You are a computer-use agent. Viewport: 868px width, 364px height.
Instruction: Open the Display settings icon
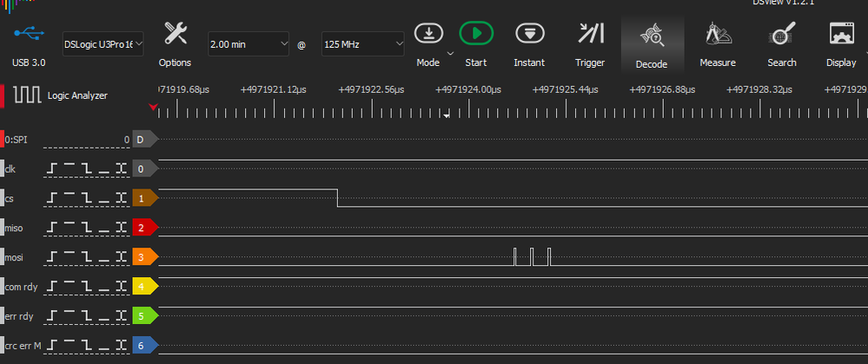point(841,34)
